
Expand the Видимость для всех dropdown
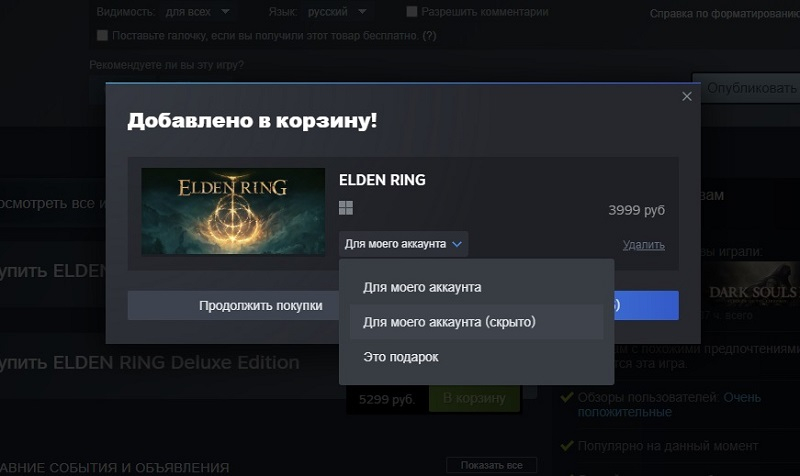click(x=197, y=11)
